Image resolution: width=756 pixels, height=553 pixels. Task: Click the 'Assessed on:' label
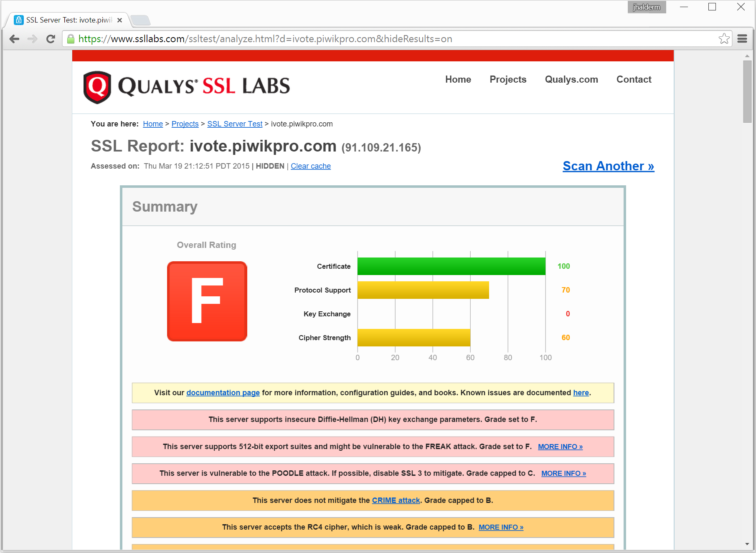tap(115, 166)
